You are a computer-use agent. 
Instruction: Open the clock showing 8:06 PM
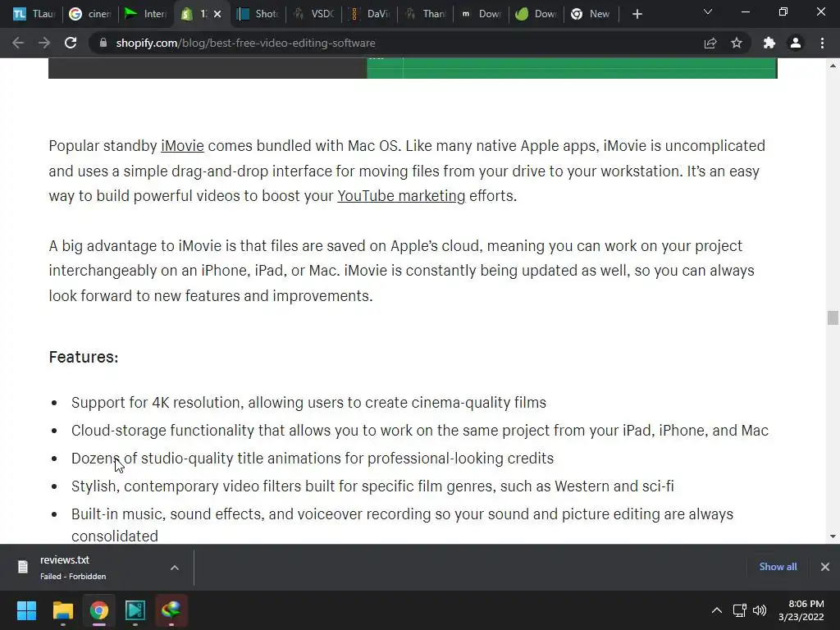801,610
